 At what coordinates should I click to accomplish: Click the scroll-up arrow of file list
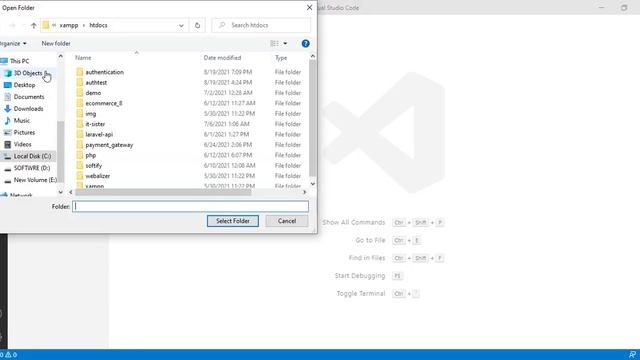coord(313,56)
